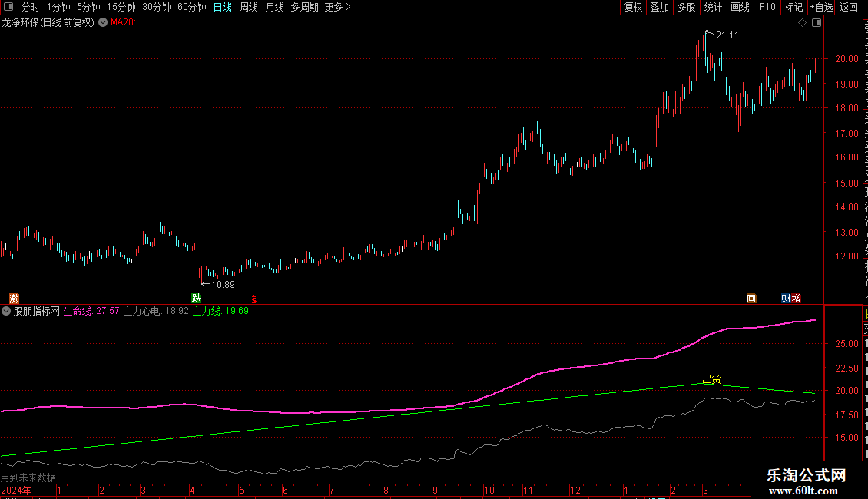Open 多周期 multi-period view
868x499 pixels.
pyautogui.click(x=304, y=7)
